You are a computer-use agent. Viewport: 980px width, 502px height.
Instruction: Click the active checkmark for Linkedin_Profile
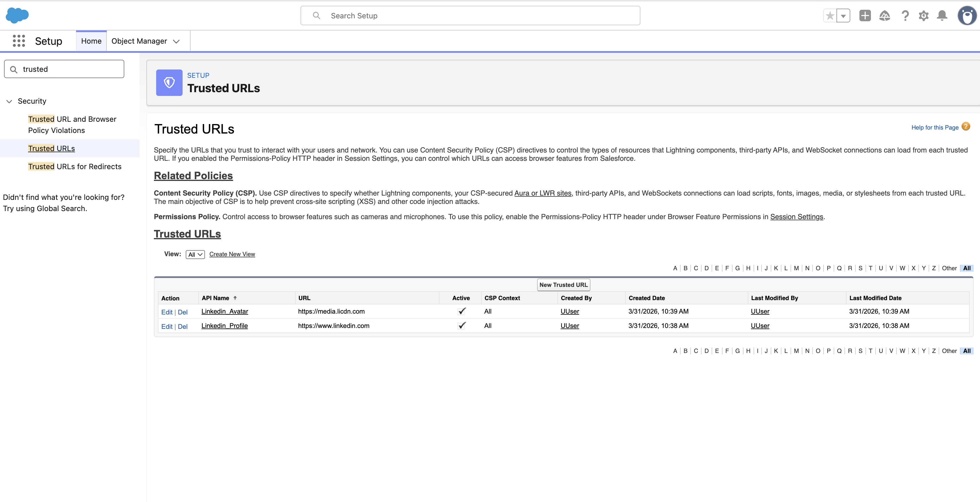pos(462,326)
